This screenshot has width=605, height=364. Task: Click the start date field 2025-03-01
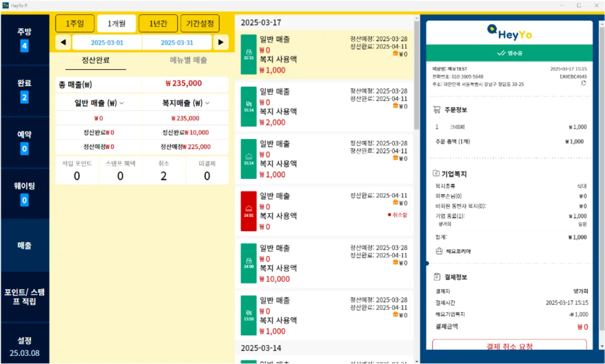pos(107,43)
